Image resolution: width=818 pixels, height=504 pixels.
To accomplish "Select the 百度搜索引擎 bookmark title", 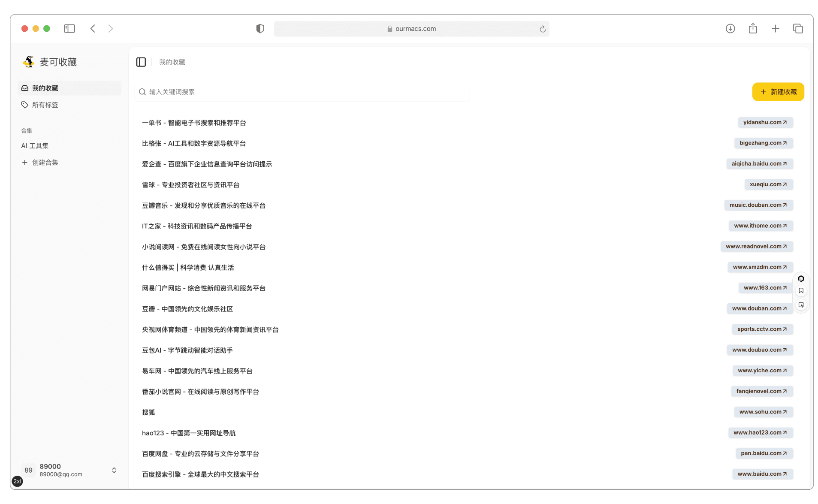I will tap(200, 474).
